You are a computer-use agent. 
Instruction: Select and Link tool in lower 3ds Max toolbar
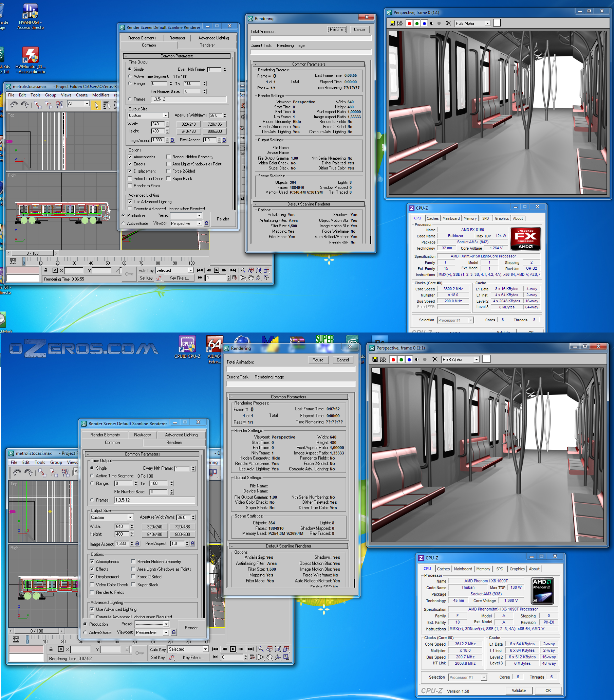tap(42, 473)
